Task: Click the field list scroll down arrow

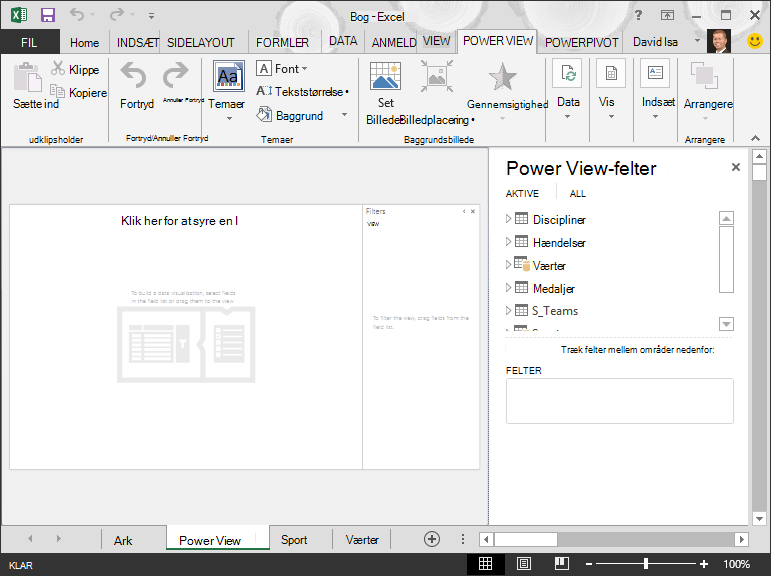Action: (726, 324)
